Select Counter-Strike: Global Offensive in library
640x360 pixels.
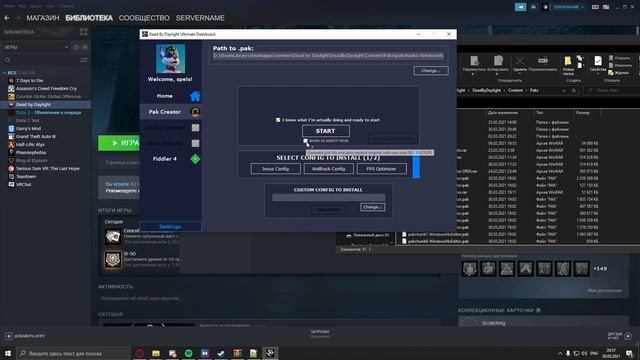[48, 96]
